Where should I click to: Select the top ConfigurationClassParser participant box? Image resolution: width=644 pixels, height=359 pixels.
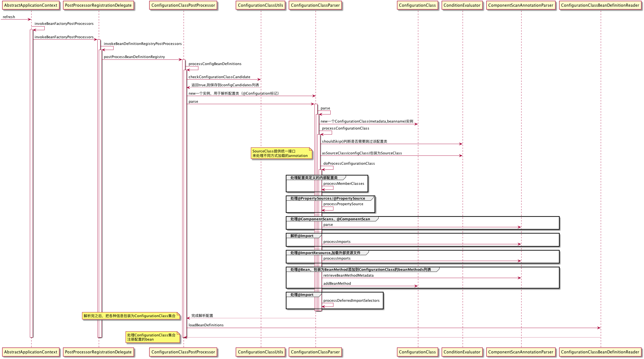(315, 5)
